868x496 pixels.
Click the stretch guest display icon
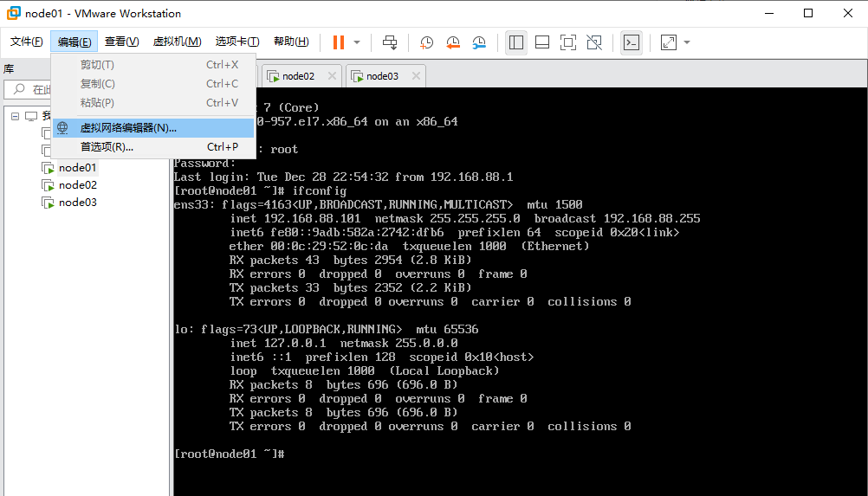point(669,42)
